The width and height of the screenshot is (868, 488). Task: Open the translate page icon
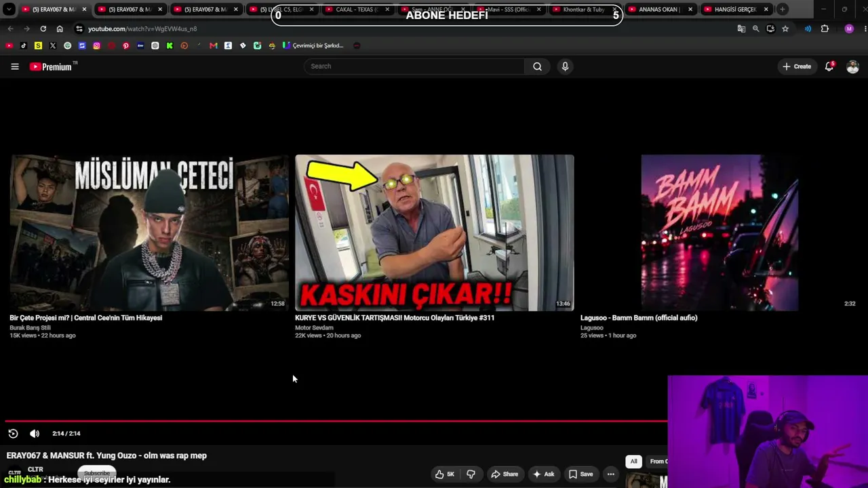tap(741, 29)
